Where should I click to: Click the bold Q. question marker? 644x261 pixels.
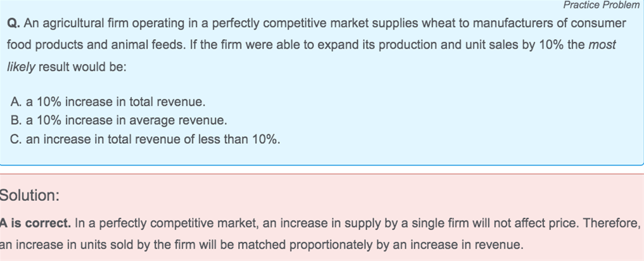[13, 23]
